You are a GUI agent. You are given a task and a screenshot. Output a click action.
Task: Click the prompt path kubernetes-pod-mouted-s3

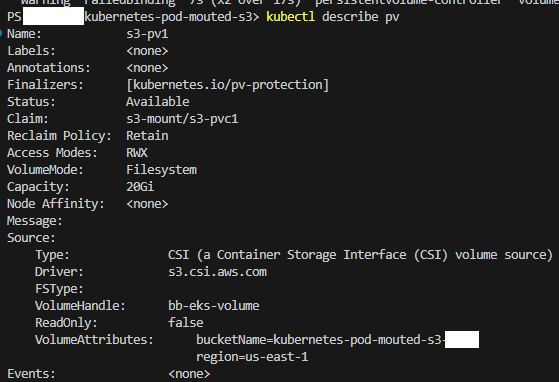pyautogui.click(x=169, y=17)
